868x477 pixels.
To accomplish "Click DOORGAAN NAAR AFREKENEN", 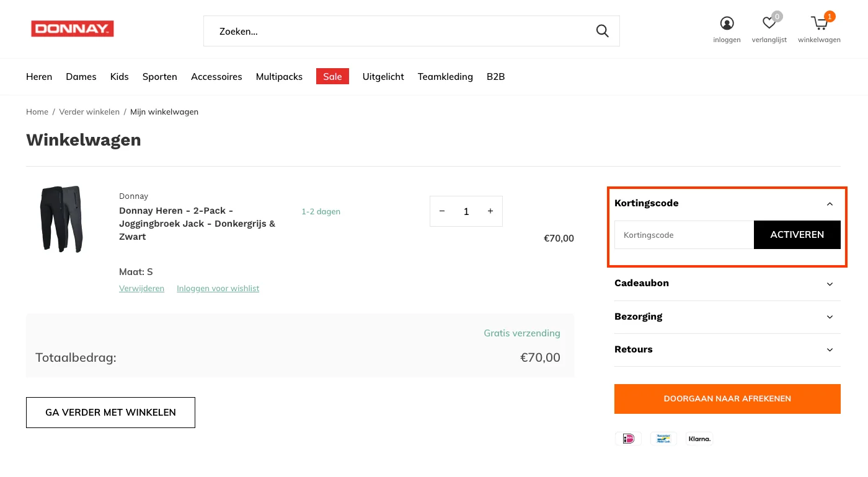I will click(727, 398).
